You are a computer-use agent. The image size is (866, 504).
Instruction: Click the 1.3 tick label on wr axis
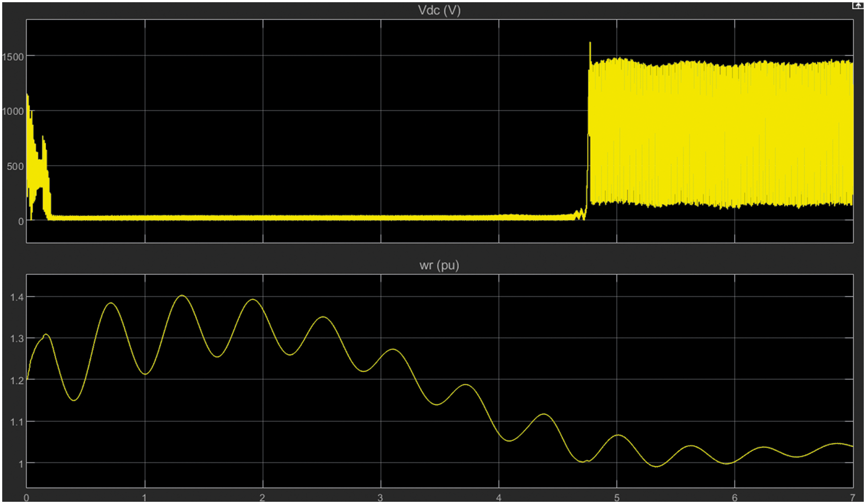click(x=17, y=339)
